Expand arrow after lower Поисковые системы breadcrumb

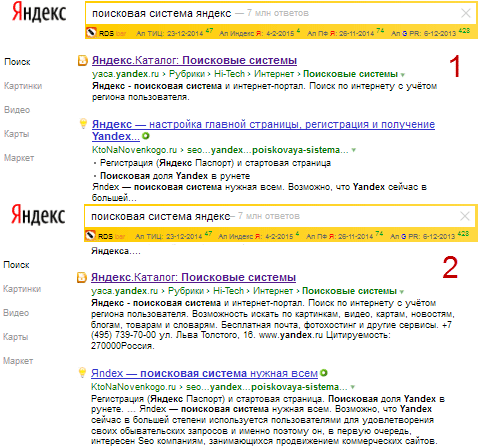click(402, 292)
